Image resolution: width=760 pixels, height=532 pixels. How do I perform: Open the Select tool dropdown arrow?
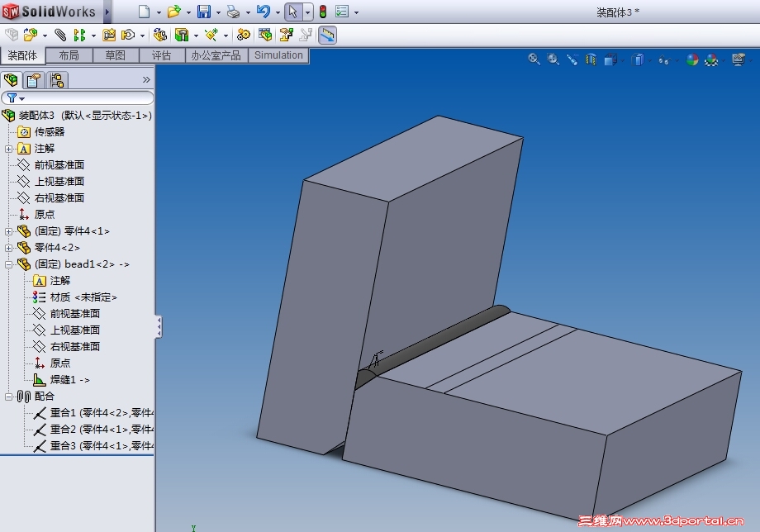pos(308,12)
